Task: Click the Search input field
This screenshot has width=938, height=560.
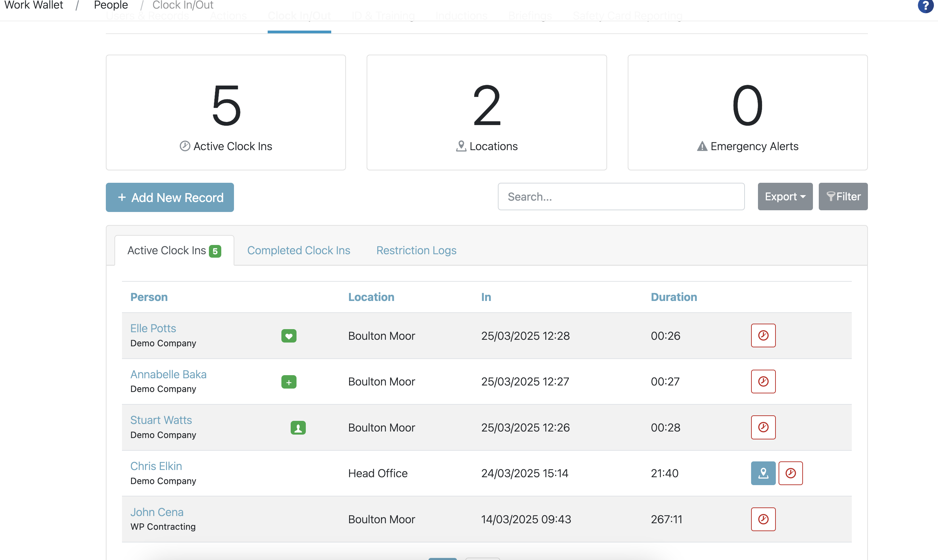Action: (x=621, y=197)
